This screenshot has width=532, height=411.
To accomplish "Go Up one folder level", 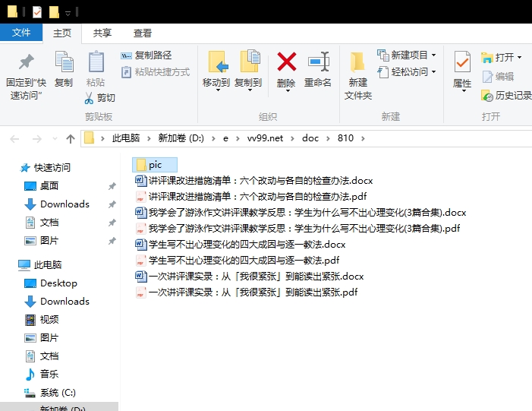I will pos(71,138).
